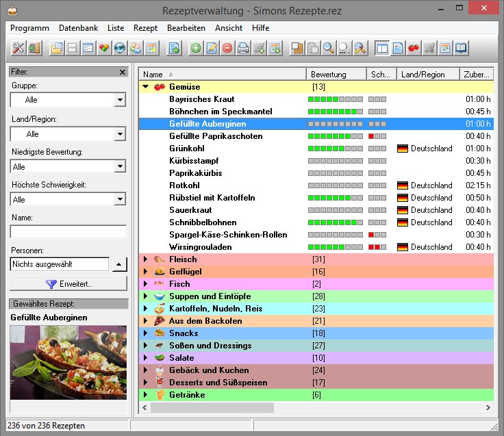Image resolution: width=504 pixels, height=436 pixels.
Task: Click the Name filter text field
Action: point(68,231)
